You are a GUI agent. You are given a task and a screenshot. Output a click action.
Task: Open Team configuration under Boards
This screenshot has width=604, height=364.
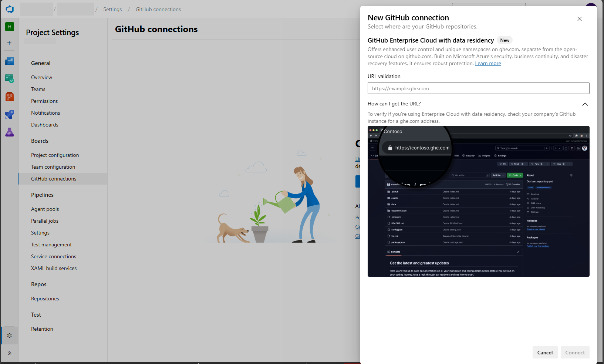coord(53,167)
